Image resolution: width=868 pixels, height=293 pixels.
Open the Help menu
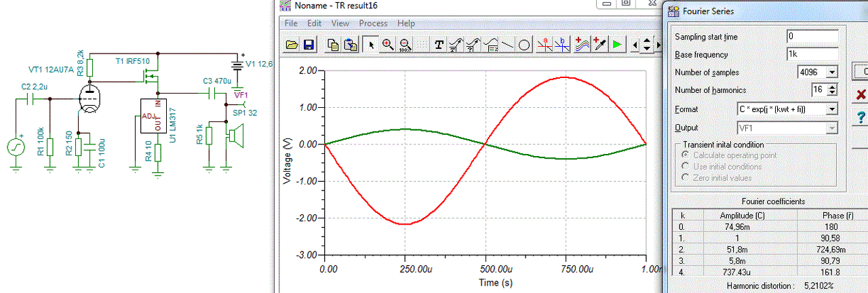click(x=406, y=23)
